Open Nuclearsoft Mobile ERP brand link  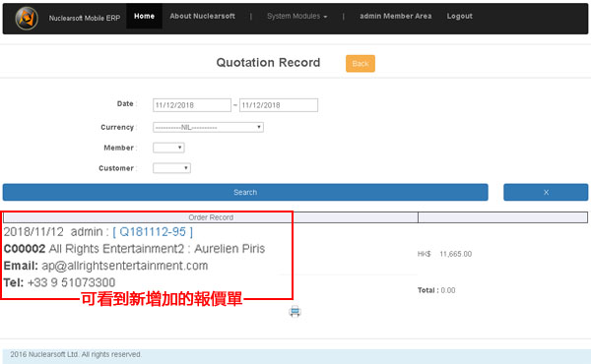click(x=85, y=18)
